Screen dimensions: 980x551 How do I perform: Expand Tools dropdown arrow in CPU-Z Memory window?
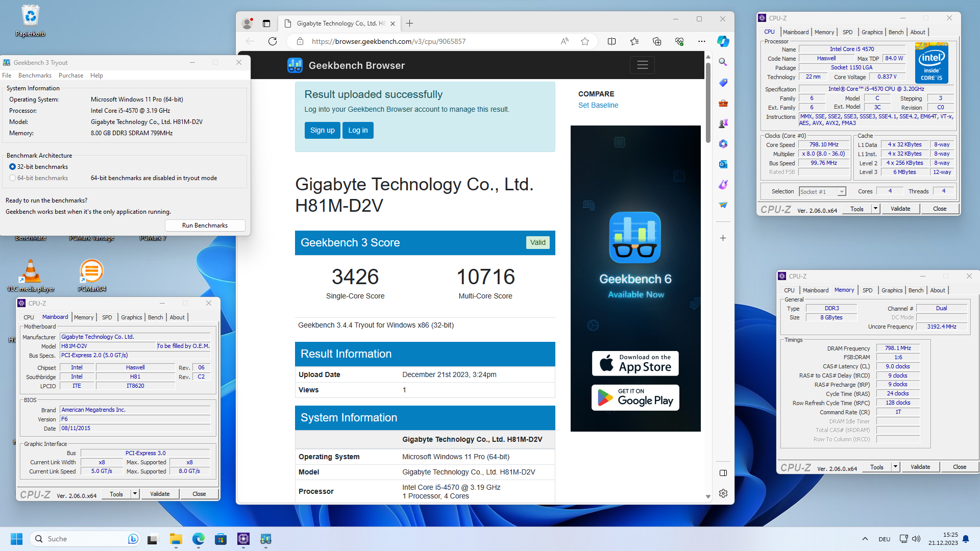(x=895, y=467)
